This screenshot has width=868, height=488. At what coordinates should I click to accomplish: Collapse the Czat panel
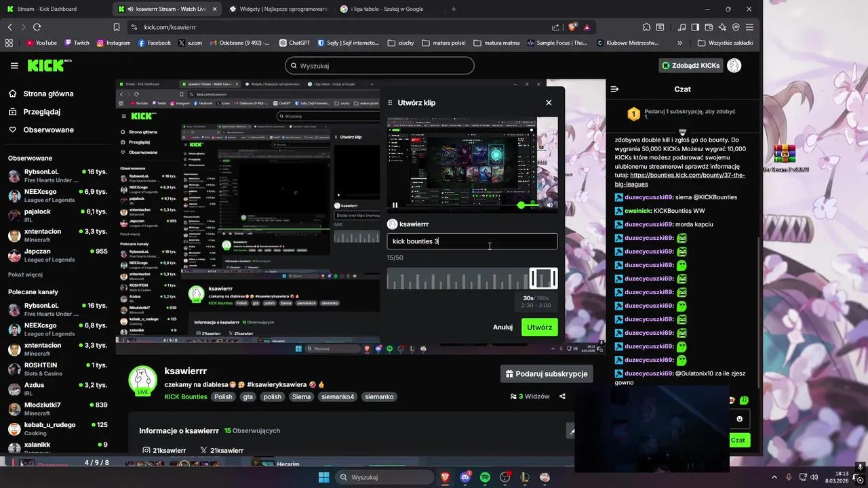coord(614,89)
